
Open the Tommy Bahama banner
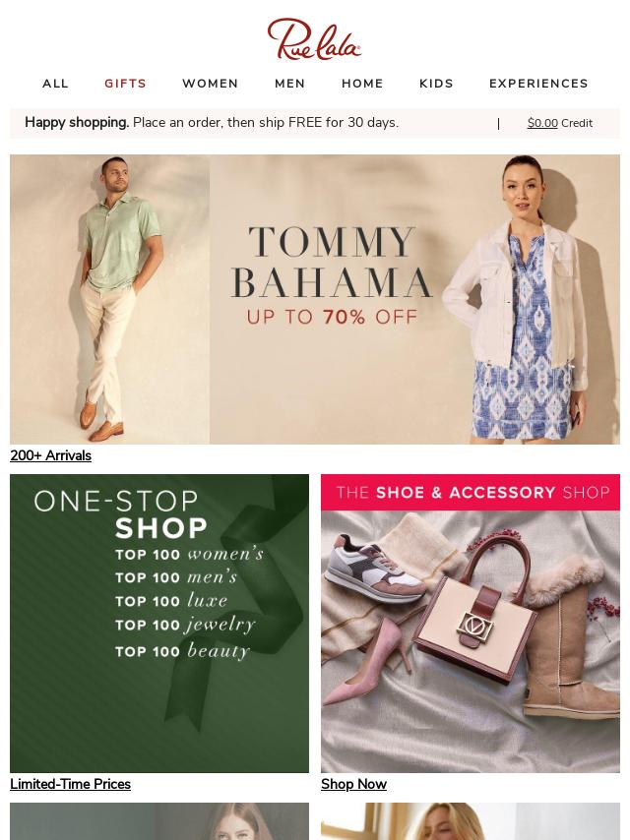(x=315, y=299)
